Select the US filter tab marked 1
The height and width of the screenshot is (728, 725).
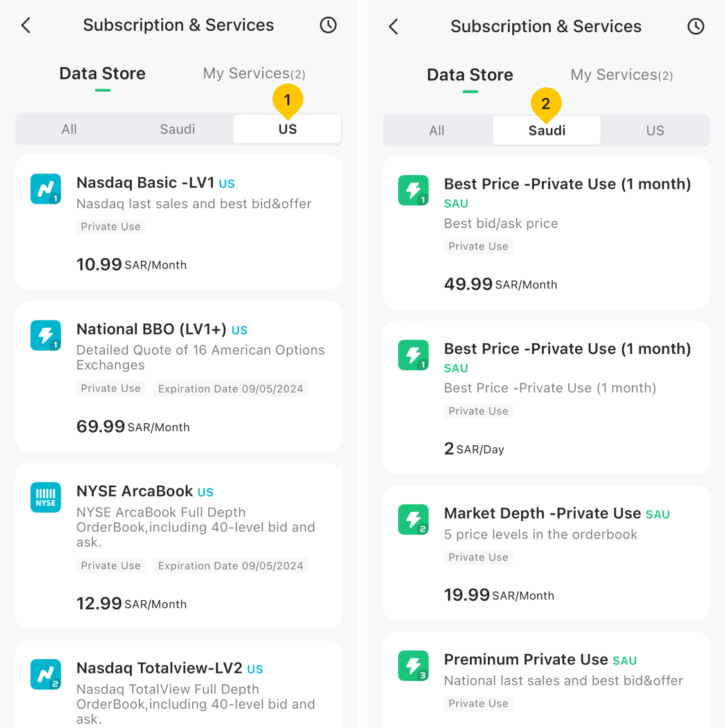coord(287,129)
